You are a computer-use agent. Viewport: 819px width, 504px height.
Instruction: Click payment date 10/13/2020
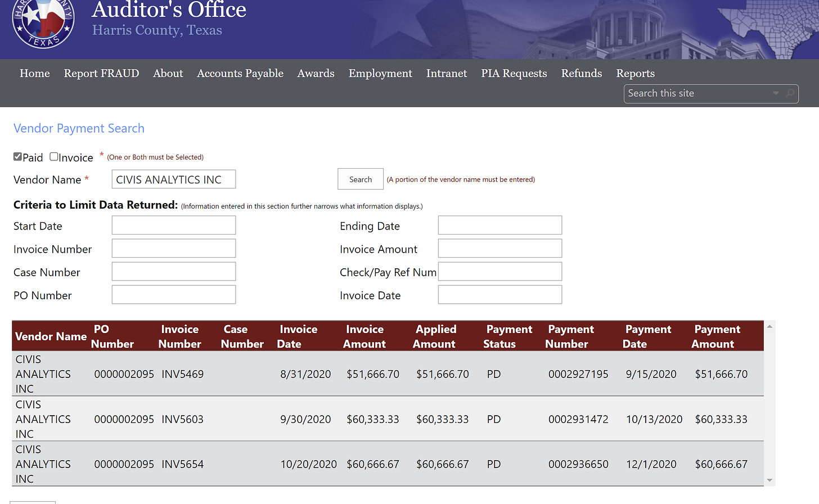[654, 419]
